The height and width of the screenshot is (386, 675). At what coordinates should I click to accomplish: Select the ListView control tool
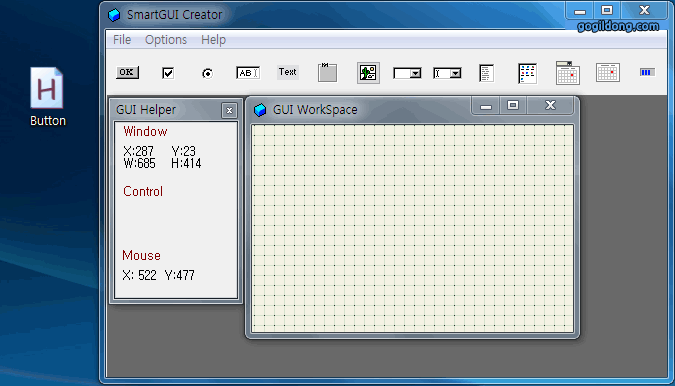click(527, 73)
